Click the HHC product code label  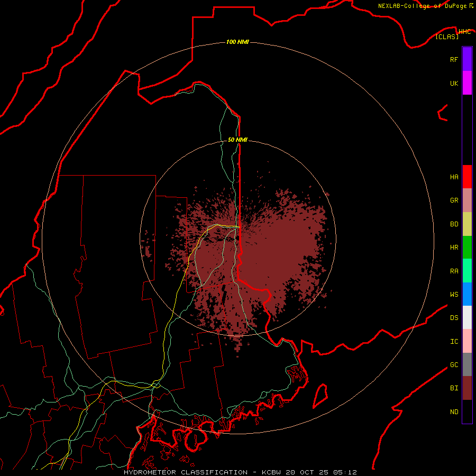(464, 32)
